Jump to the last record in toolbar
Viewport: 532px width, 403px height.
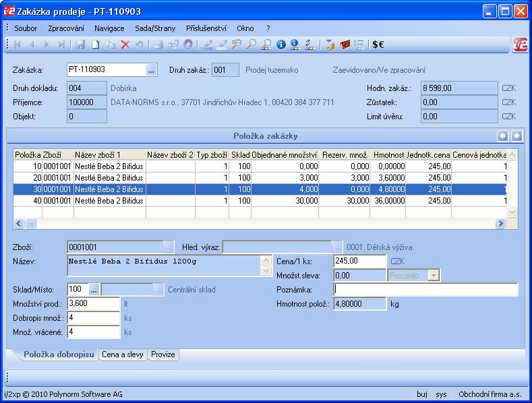(61, 44)
